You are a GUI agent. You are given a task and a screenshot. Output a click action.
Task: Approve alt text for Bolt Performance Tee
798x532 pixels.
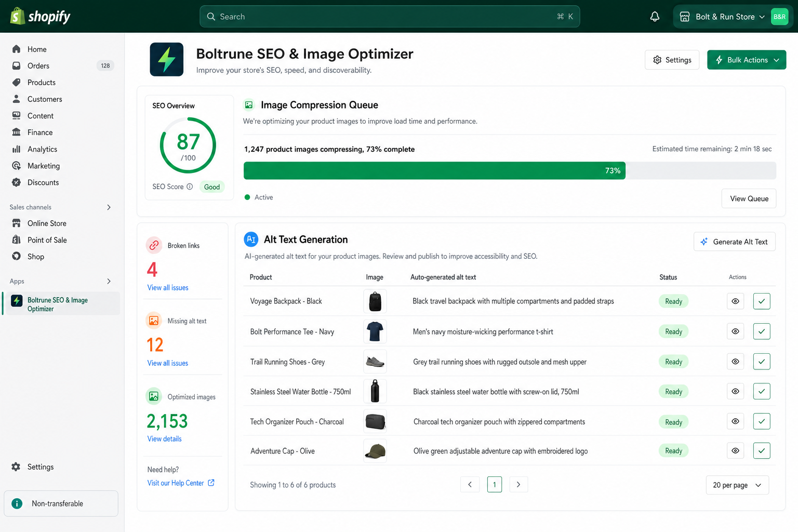pos(761,331)
